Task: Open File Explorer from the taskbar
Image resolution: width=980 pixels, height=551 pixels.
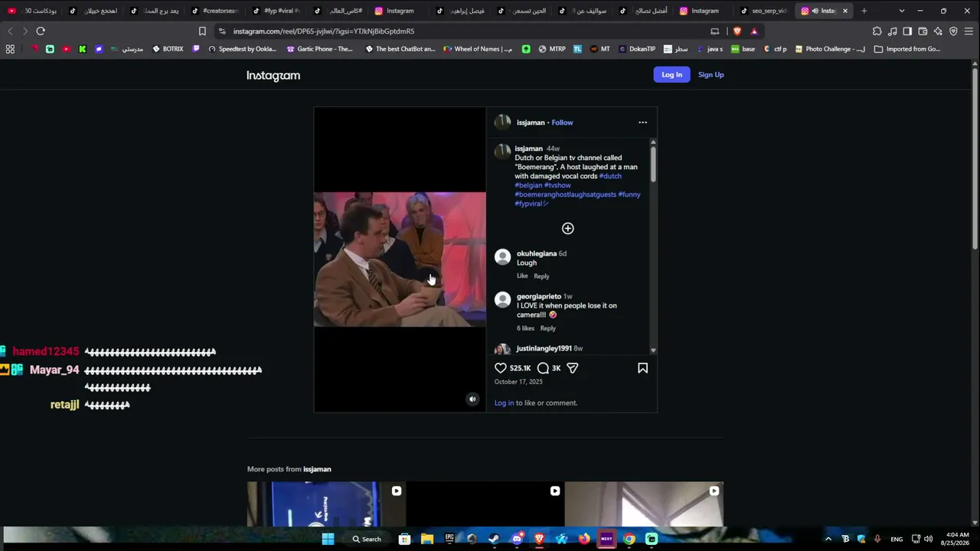Action: tap(427, 539)
